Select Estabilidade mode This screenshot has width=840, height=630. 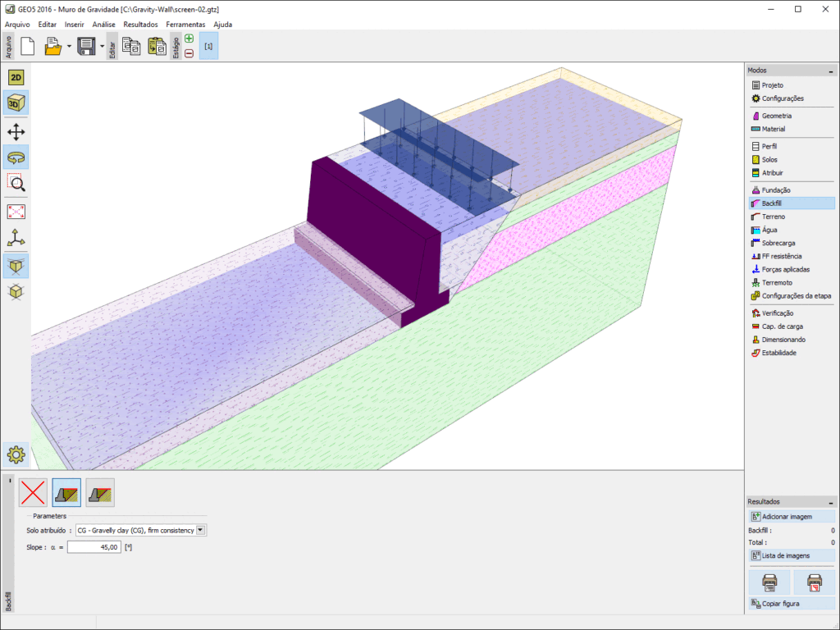tap(792, 353)
